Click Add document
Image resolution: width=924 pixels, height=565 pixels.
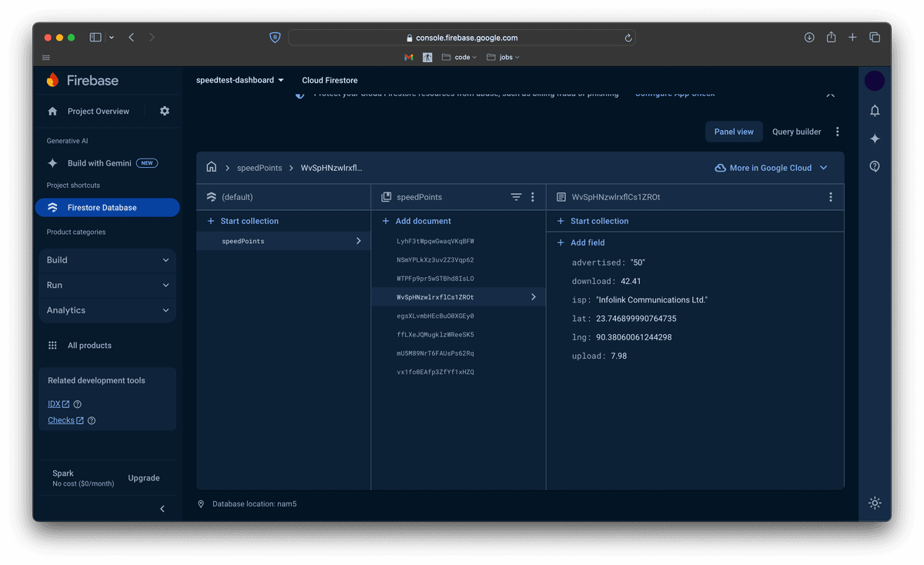pos(417,221)
